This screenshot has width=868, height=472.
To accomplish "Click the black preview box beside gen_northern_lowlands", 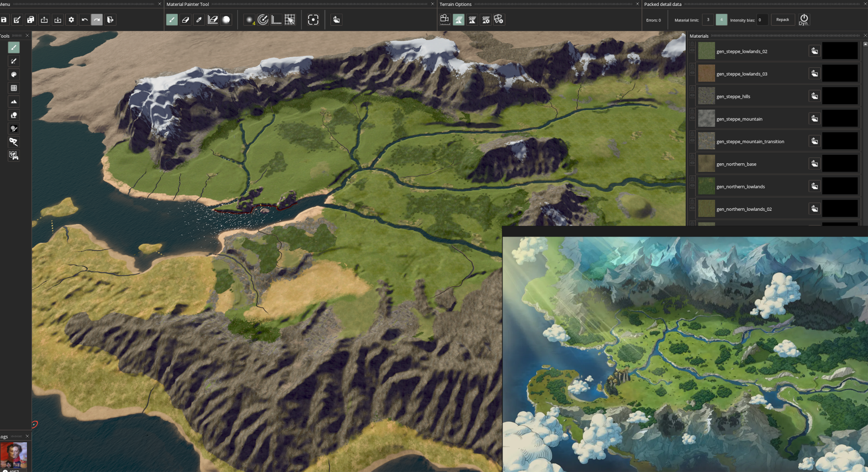I will point(840,186).
